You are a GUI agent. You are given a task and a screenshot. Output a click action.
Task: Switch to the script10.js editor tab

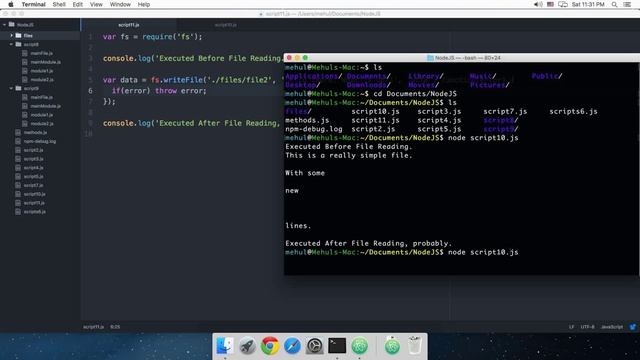click(225, 25)
